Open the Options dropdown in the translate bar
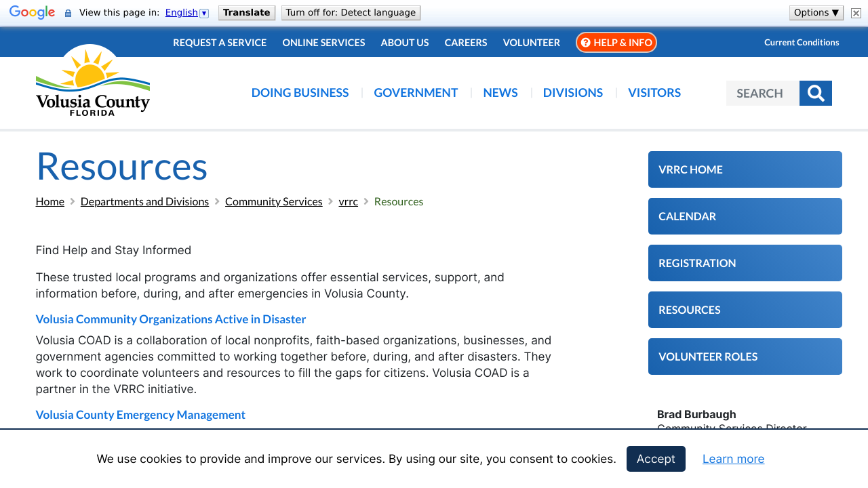The width and height of the screenshot is (868, 488). coord(816,12)
